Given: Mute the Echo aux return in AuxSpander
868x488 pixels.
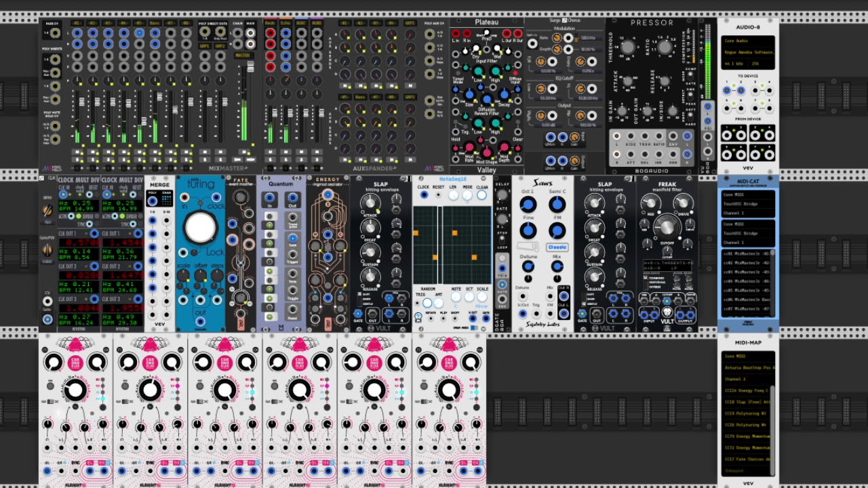Looking at the screenshot, I should 285,151.
